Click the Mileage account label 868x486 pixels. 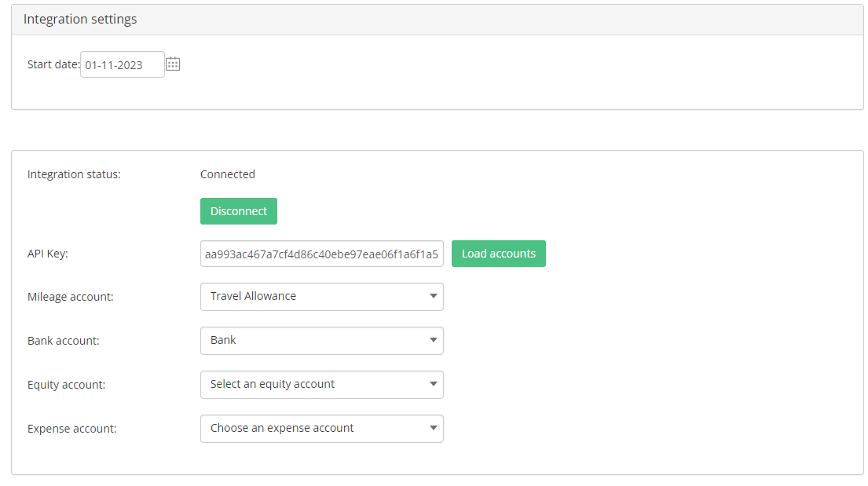[70, 298]
